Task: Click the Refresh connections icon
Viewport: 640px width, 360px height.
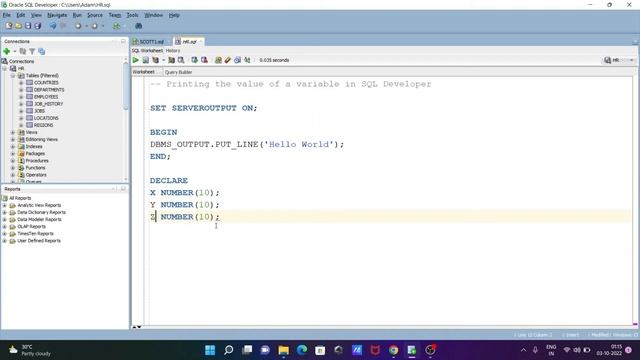Action: (x=23, y=51)
